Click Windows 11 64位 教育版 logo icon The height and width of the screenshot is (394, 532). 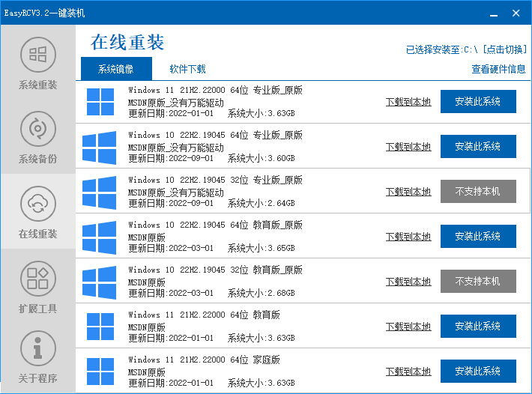click(100, 327)
